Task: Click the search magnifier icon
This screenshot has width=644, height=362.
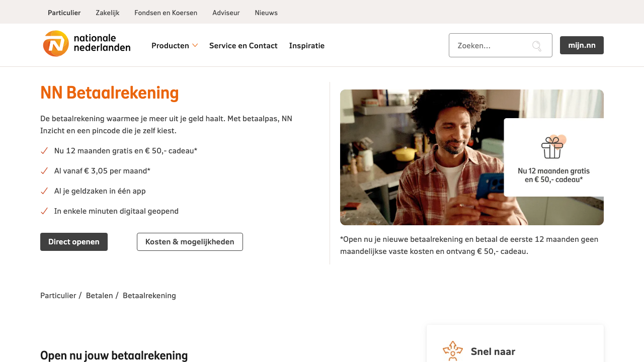Action: 537,46
